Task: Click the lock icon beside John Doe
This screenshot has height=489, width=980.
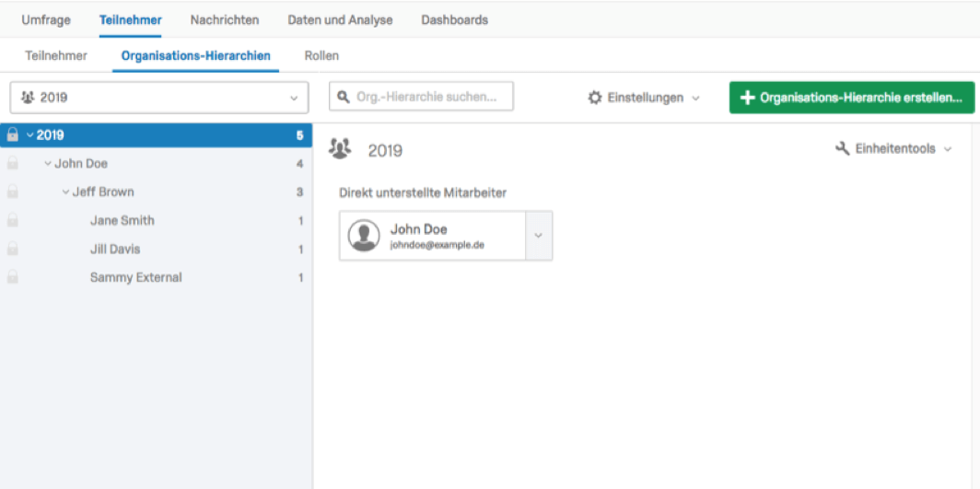Action: coord(12,164)
